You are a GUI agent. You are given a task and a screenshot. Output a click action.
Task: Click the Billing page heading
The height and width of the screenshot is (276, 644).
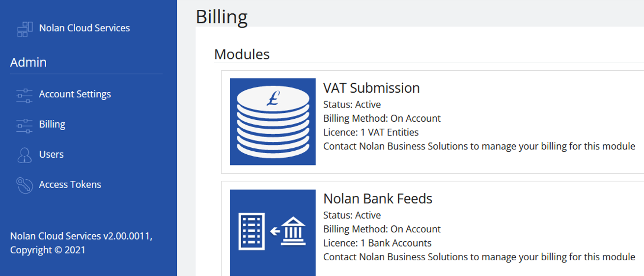pos(222,16)
